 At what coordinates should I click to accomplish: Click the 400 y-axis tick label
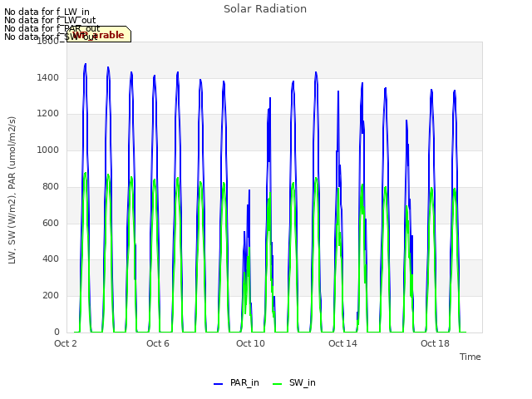(51, 259)
